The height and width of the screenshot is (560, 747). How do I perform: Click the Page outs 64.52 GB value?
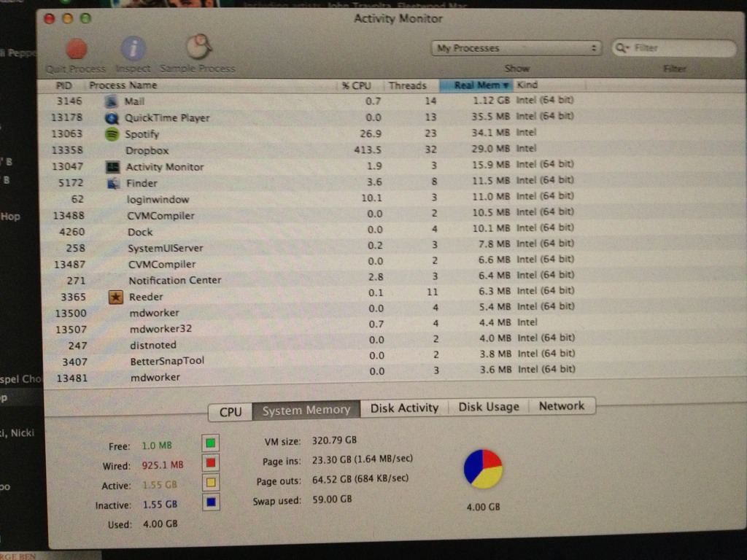pyautogui.click(x=360, y=479)
